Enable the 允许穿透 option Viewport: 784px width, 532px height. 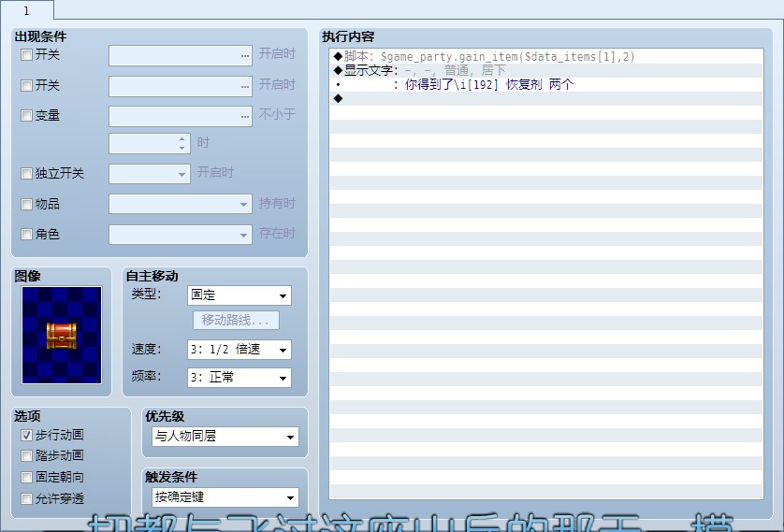(26, 499)
